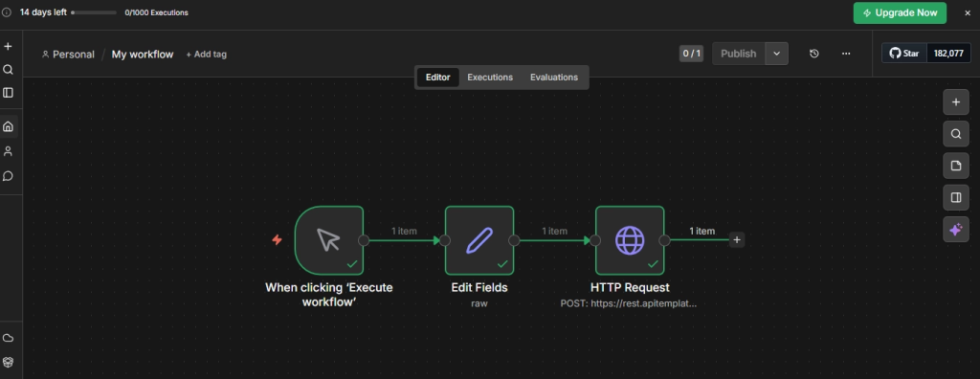Select the 'When clicking Execute workflow' trigger node
Screen dimensions: 980x379
(329, 240)
